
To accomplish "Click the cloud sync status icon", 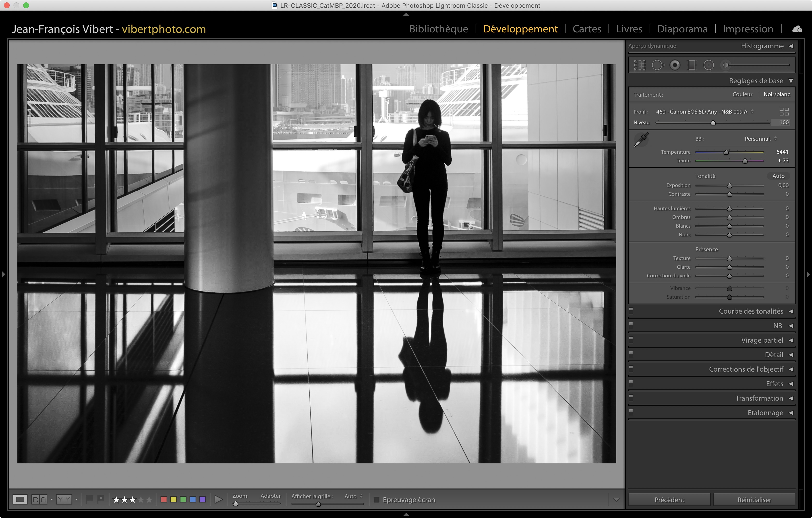I will (x=797, y=29).
